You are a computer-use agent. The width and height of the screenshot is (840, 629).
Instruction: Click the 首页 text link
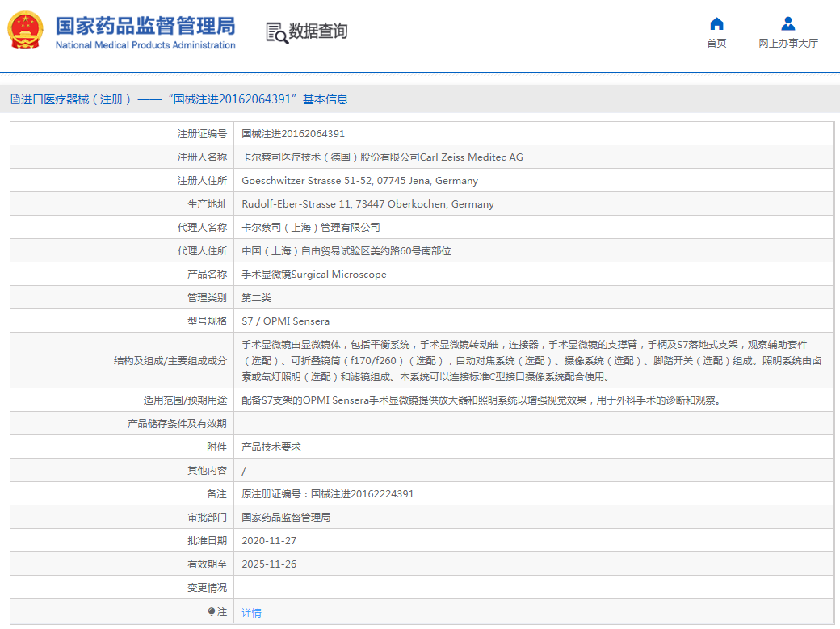click(716, 44)
